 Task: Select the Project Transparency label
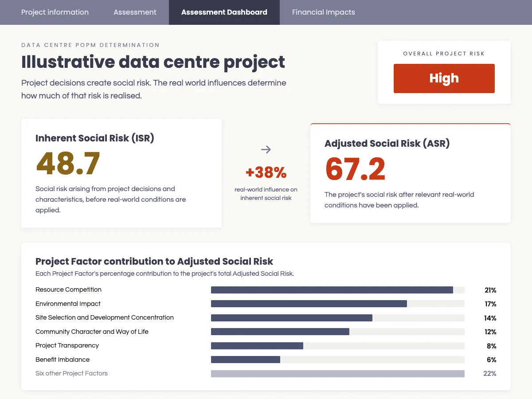67,346
